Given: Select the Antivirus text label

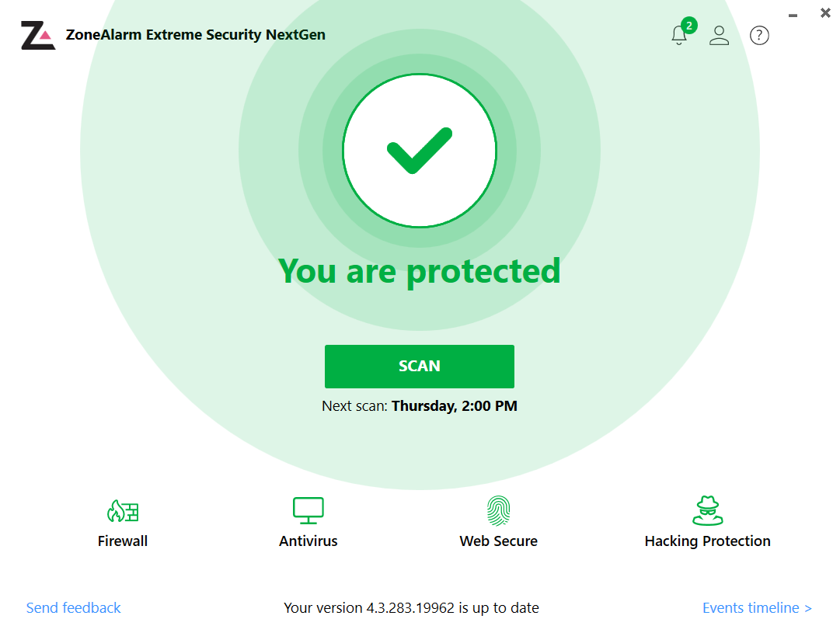Looking at the screenshot, I should [x=308, y=541].
